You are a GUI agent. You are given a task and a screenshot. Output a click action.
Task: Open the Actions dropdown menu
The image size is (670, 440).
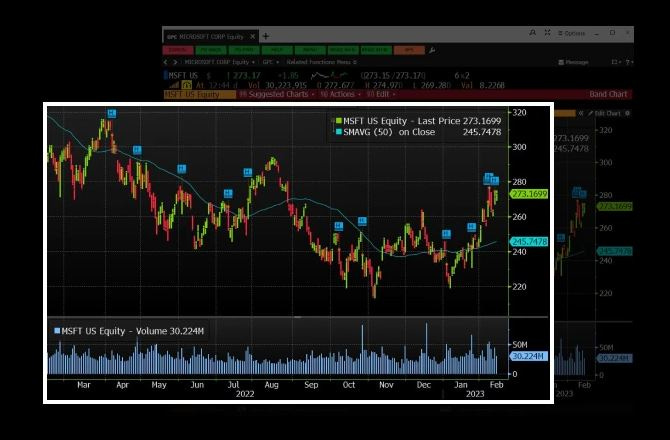tap(341, 94)
